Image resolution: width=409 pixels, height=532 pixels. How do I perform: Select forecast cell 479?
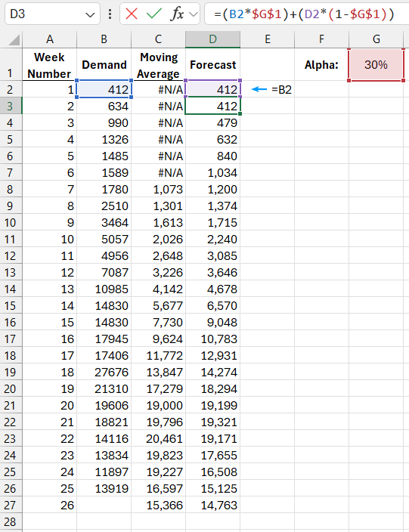(212, 123)
